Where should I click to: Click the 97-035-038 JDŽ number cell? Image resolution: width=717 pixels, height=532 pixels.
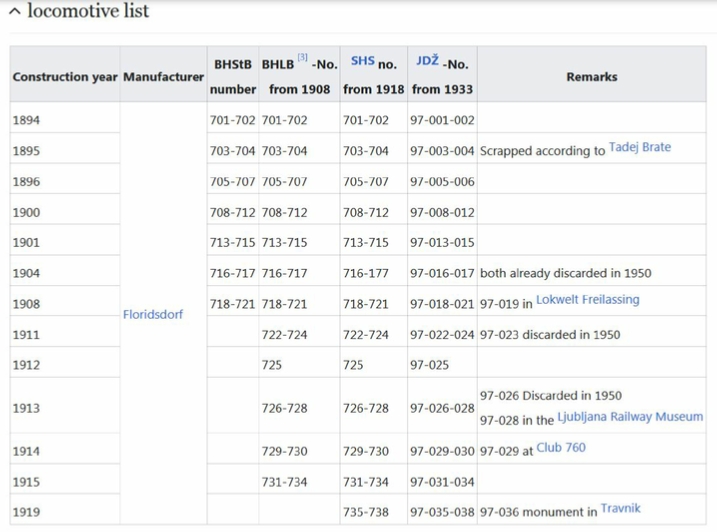tap(441, 512)
